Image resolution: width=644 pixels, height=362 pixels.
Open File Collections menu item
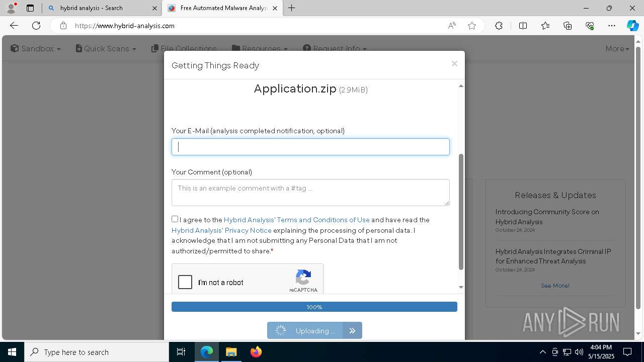click(184, 48)
